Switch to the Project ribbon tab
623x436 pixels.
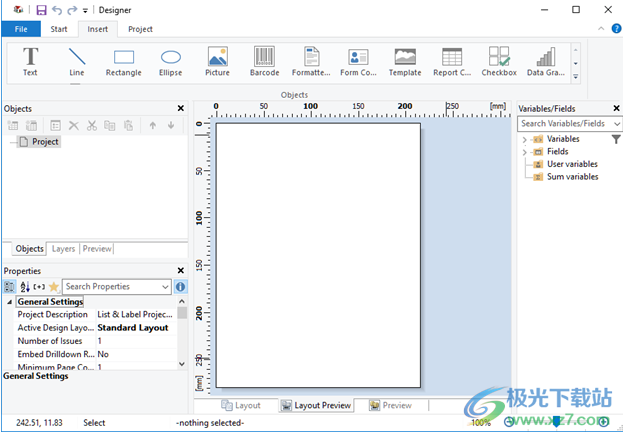[140, 29]
